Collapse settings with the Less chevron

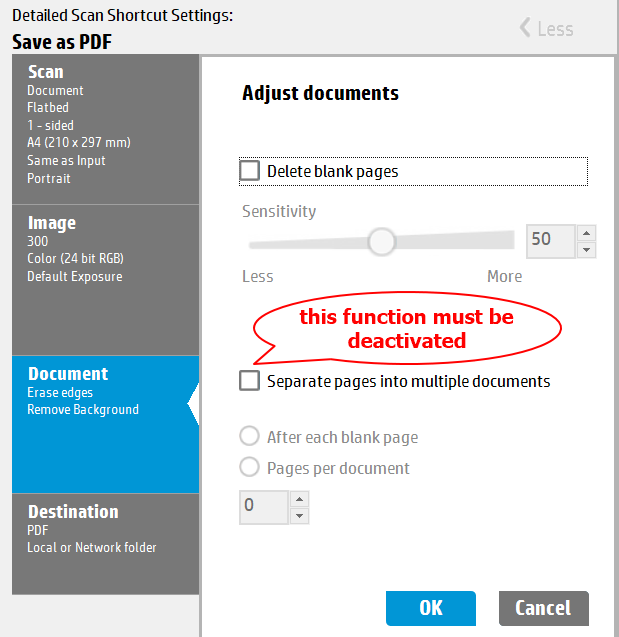[546, 28]
